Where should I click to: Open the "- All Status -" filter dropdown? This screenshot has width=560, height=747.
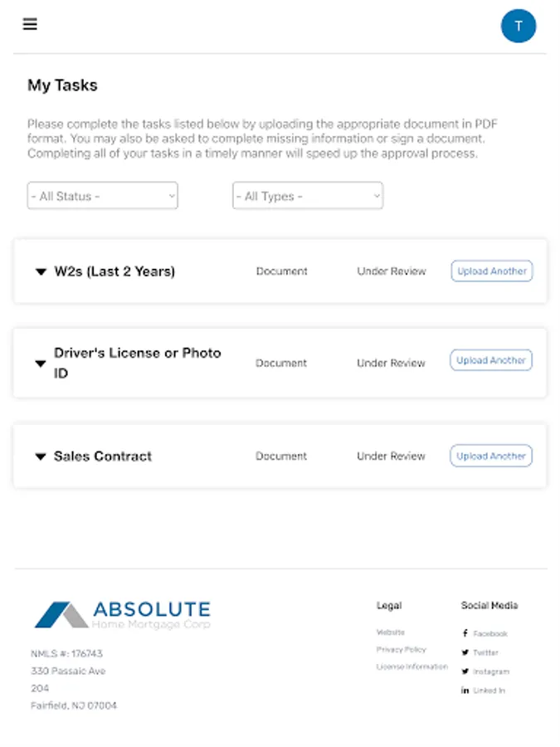(102, 195)
